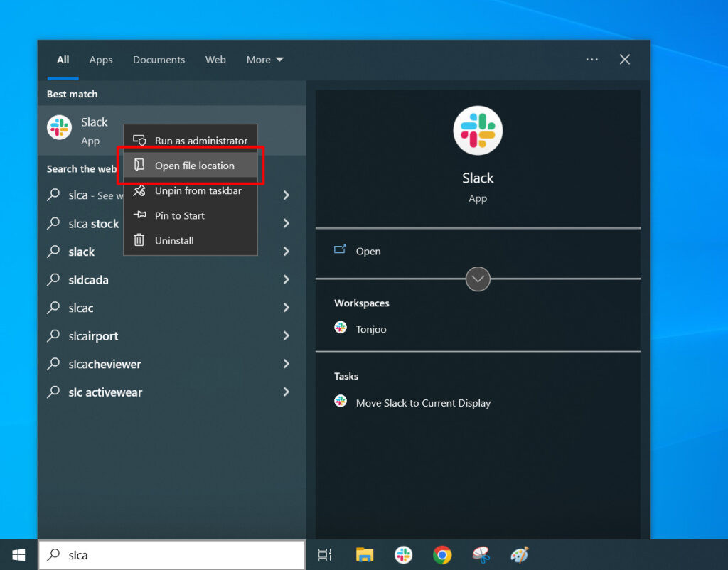Launch Paint from the taskbar
The height and width of the screenshot is (570, 728).
pyautogui.click(x=520, y=554)
